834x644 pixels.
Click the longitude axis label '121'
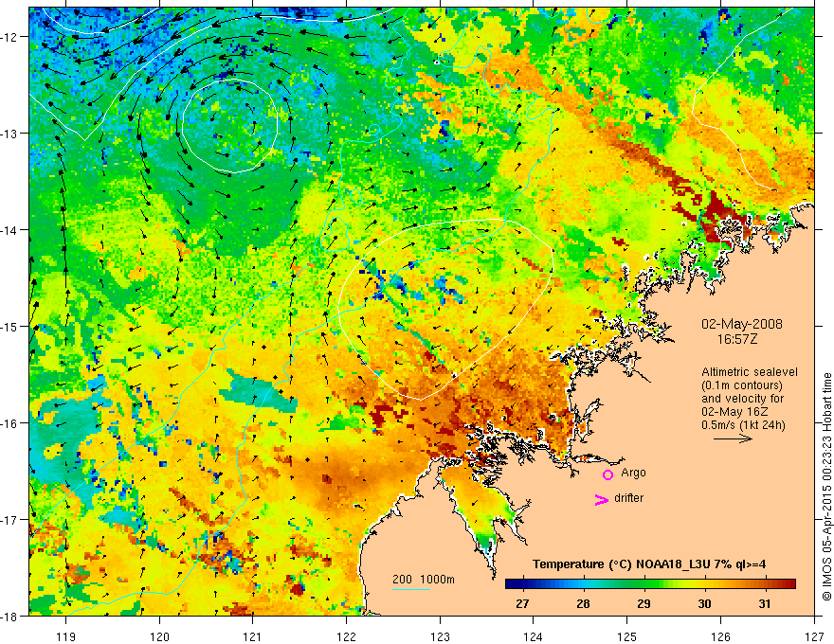tap(253, 636)
